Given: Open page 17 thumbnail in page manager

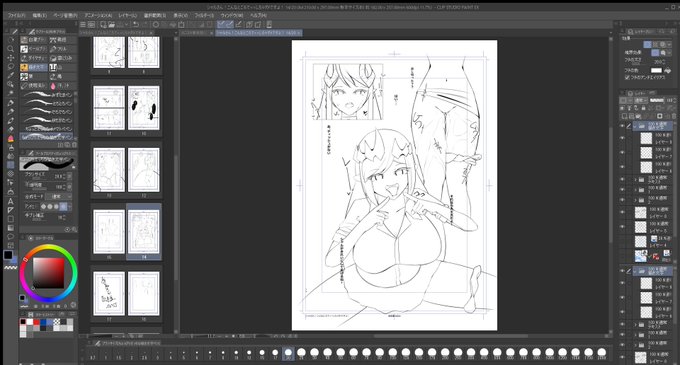Looking at the screenshot, I should [109, 293].
